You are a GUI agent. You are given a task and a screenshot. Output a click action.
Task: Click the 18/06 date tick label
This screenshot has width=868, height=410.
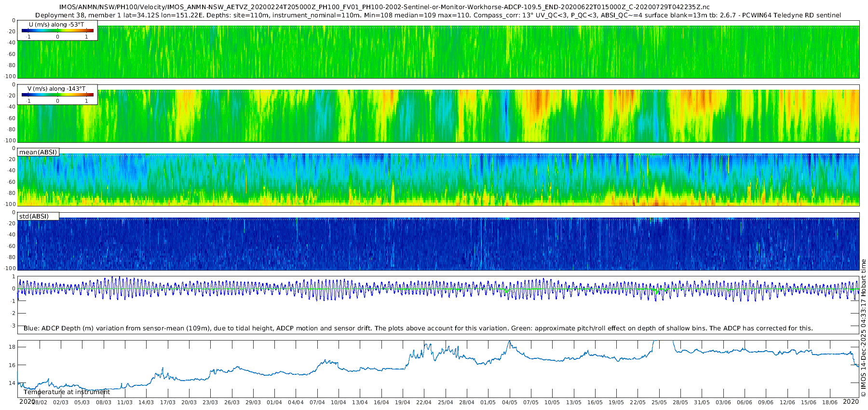[830, 402]
